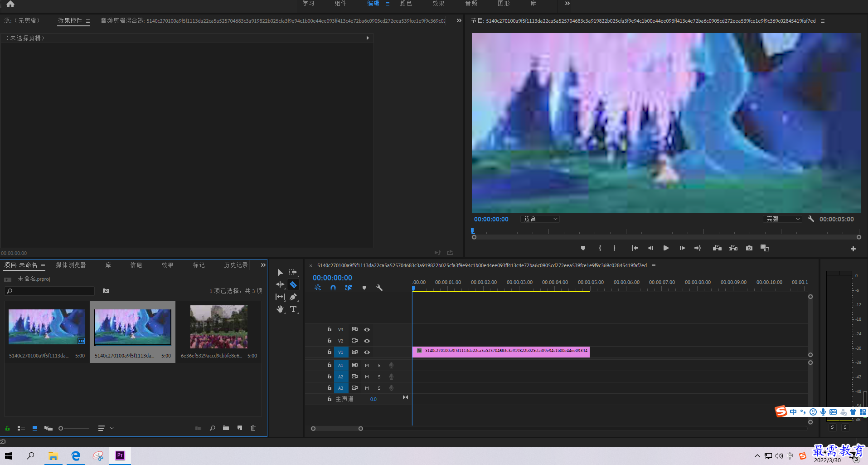Click Project panel find magnifier
Screen dimensions: 868x465
(212, 428)
